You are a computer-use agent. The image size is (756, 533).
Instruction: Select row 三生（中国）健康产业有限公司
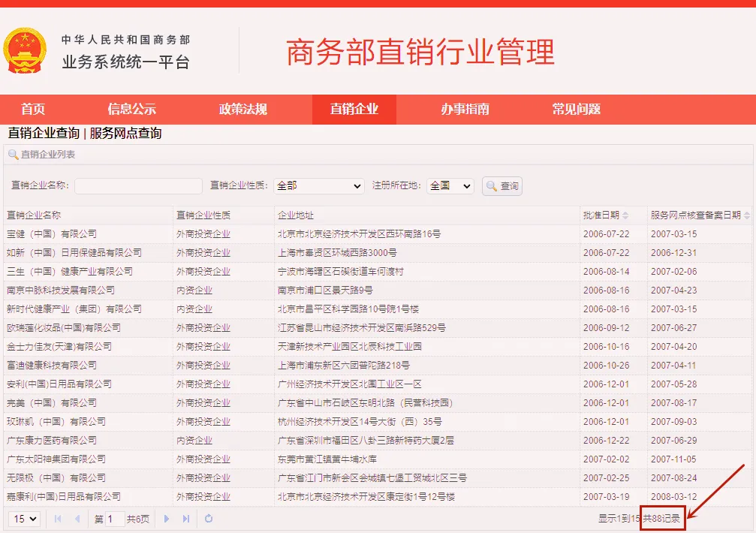[378, 272]
